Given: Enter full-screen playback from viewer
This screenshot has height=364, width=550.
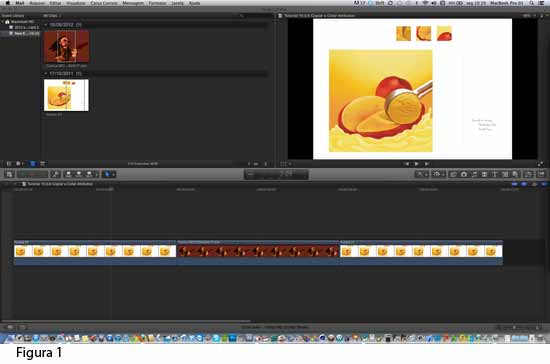Looking at the screenshot, I should pyautogui.click(x=541, y=164).
